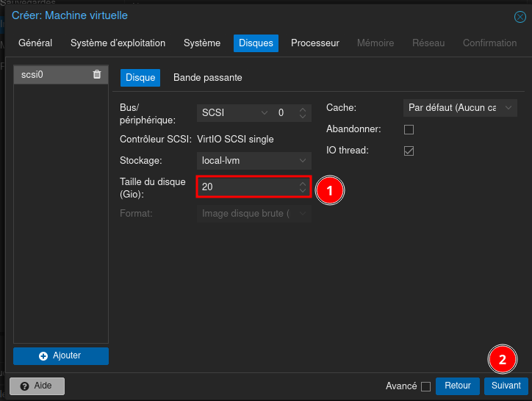Click the Retour button
This screenshot has height=401, width=532.
tap(457, 386)
